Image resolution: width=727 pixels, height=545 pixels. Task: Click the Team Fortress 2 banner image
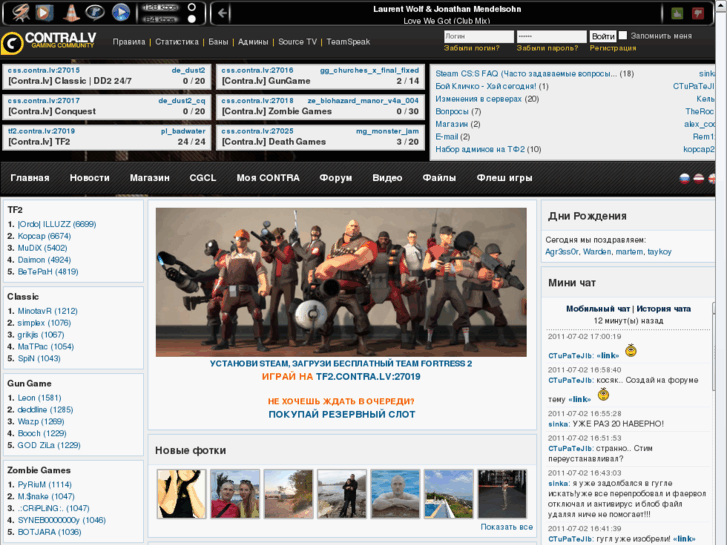[341, 282]
